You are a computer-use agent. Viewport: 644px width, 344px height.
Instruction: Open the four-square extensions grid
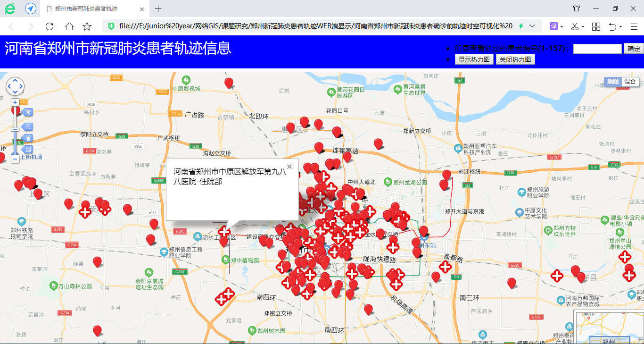tap(596, 26)
